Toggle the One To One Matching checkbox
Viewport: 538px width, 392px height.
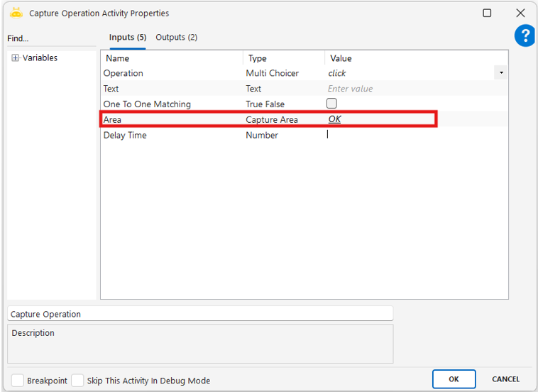[x=331, y=104]
